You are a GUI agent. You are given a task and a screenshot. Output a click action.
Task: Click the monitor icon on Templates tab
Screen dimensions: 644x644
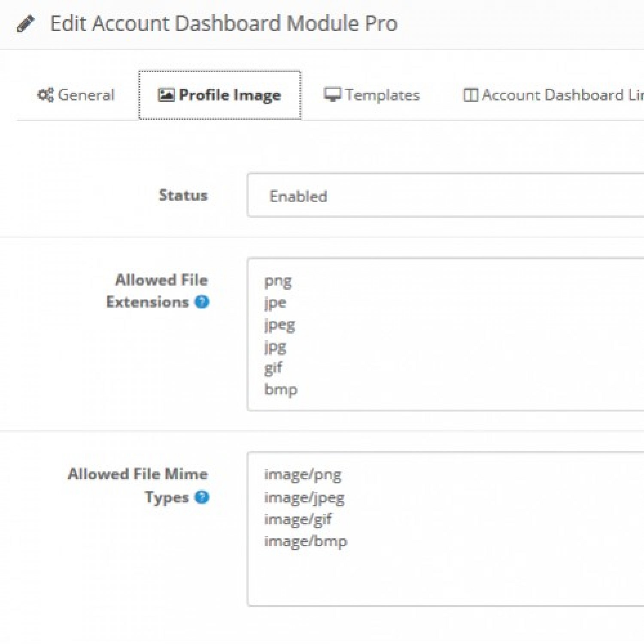(332, 95)
